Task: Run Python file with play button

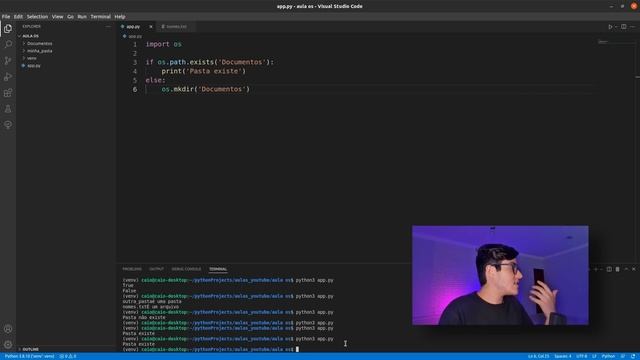Action: click(610, 27)
